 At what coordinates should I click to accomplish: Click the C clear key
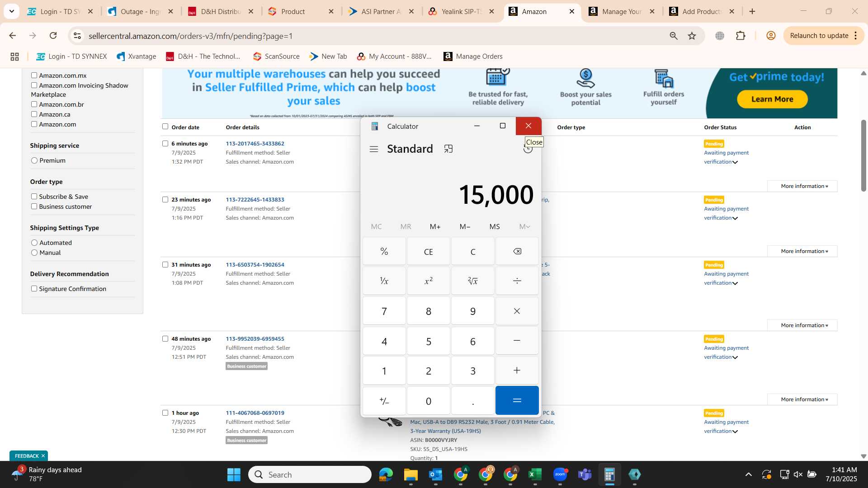(473, 251)
